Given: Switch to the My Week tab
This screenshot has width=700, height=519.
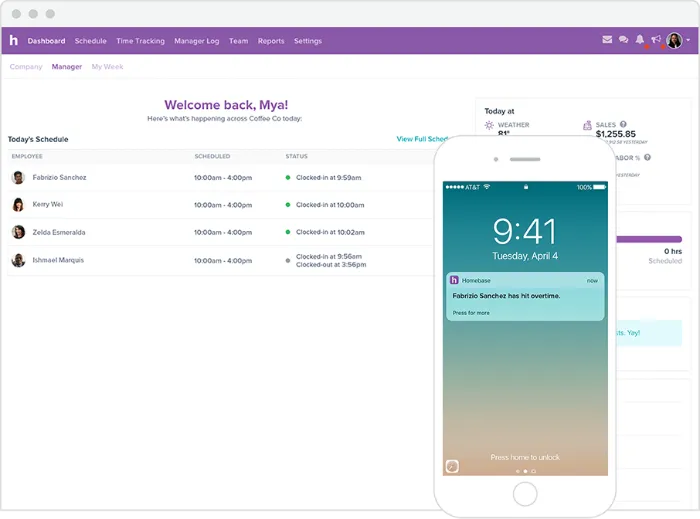Looking at the screenshot, I should point(107,67).
